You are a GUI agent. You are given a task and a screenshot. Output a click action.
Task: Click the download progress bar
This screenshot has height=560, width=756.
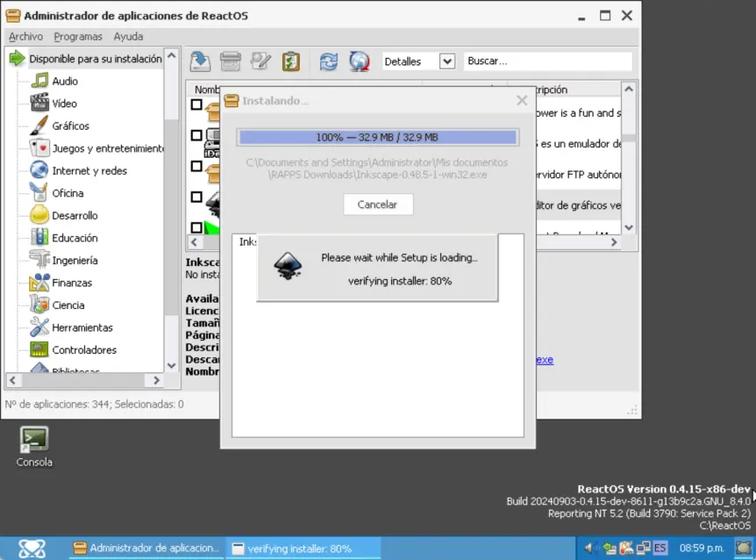377,137
